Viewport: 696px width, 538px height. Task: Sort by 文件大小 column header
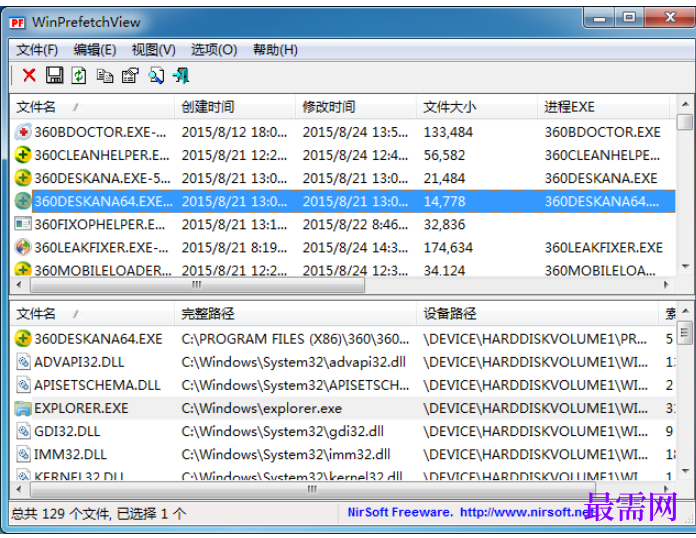click(477, 107)
